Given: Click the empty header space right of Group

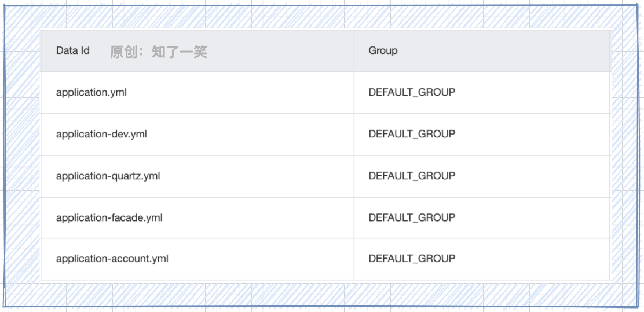Looking at the screenshot, I should [x=504, y=51].
